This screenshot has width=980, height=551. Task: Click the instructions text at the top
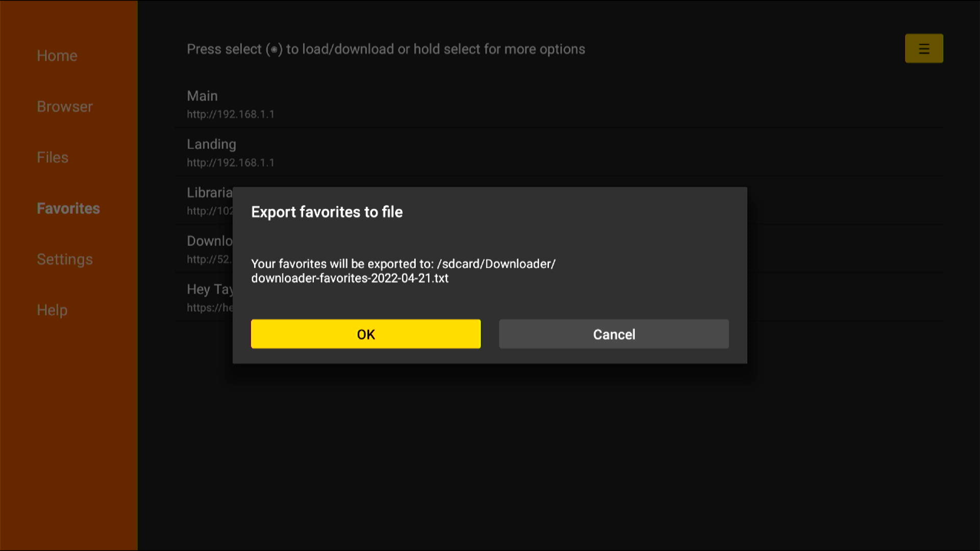pos(386,49)
